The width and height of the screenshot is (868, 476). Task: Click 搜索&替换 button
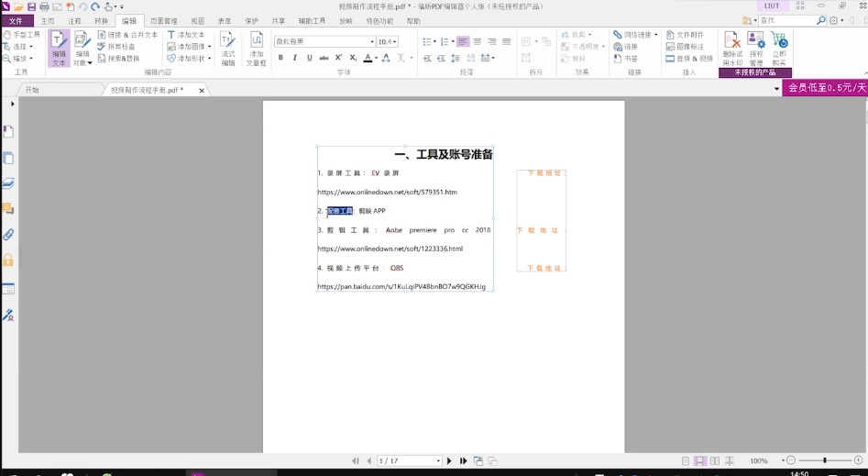tap(123, 58)
